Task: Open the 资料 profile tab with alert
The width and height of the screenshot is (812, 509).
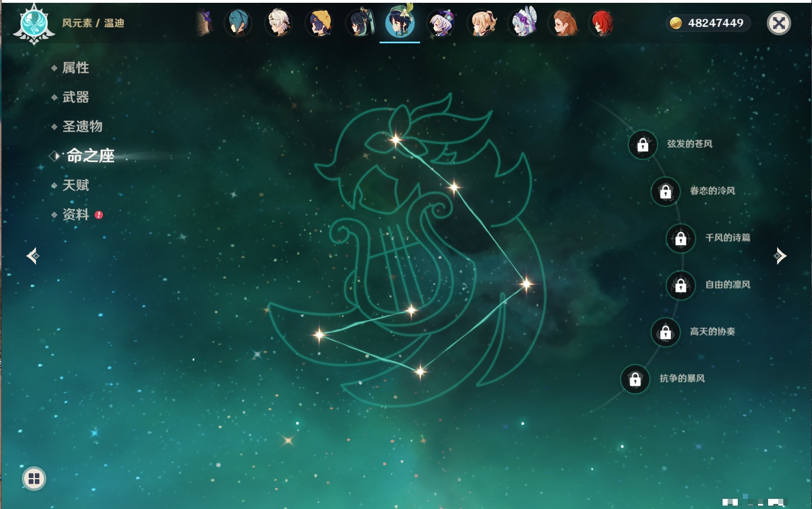Action: (75, 214)
